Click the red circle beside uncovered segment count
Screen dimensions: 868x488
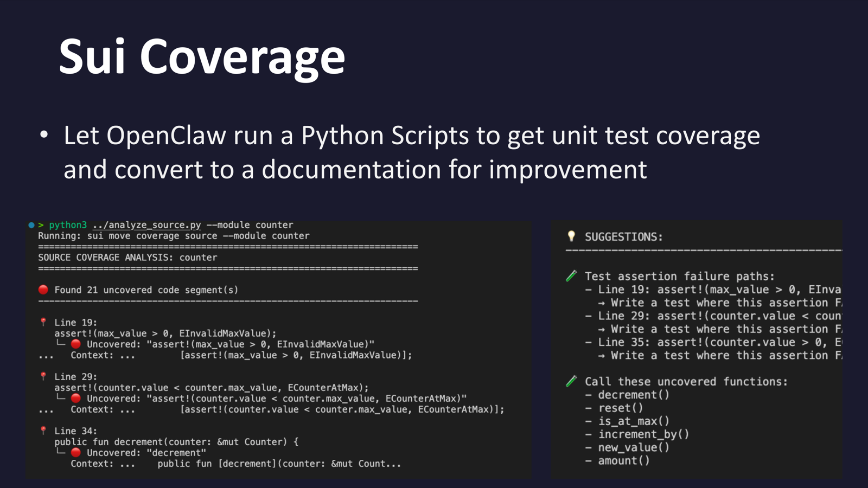click(x=44, y=290)
